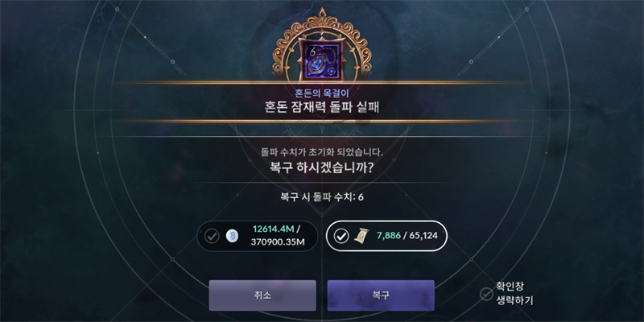Click the silver coin currency icon
The width and height of the screenshot is (644, 322).
232,236
